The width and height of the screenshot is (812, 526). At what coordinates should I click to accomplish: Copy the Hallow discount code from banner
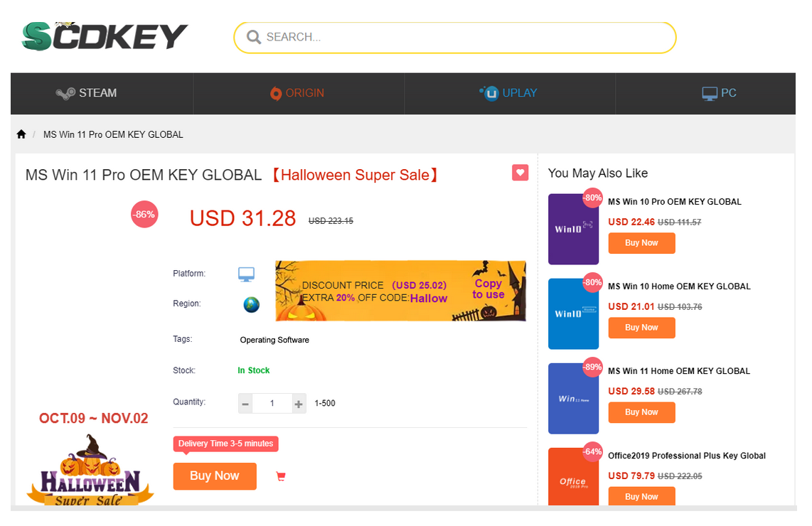488,289
